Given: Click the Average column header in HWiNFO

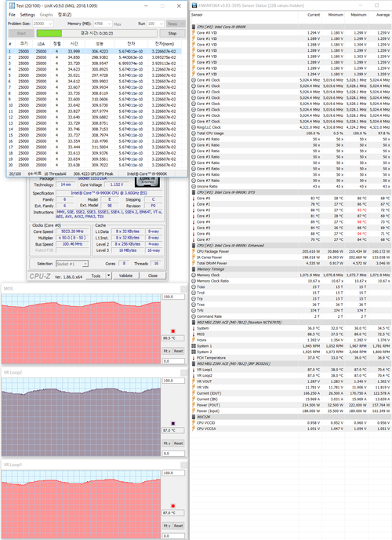Looking at the screenshot, I should (383, 15).
